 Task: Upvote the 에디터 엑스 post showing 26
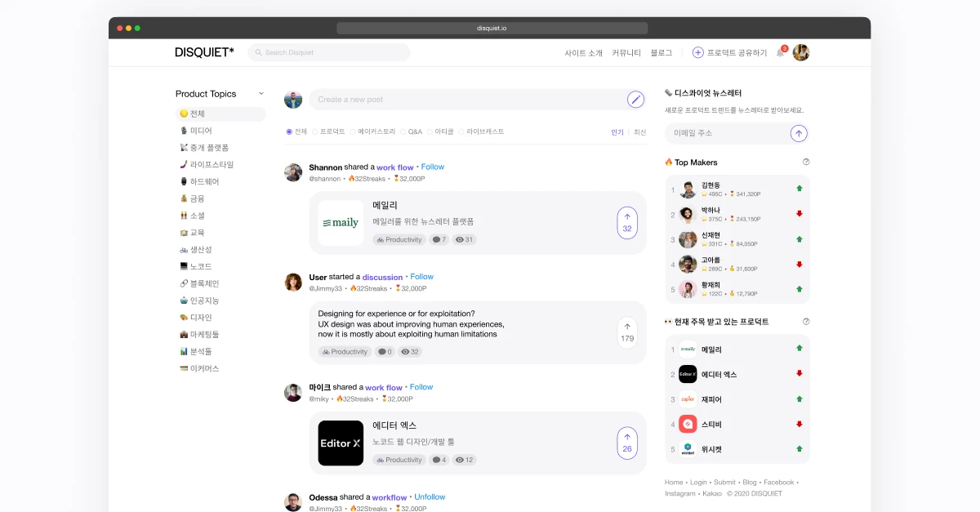click(x=627, y=443)
